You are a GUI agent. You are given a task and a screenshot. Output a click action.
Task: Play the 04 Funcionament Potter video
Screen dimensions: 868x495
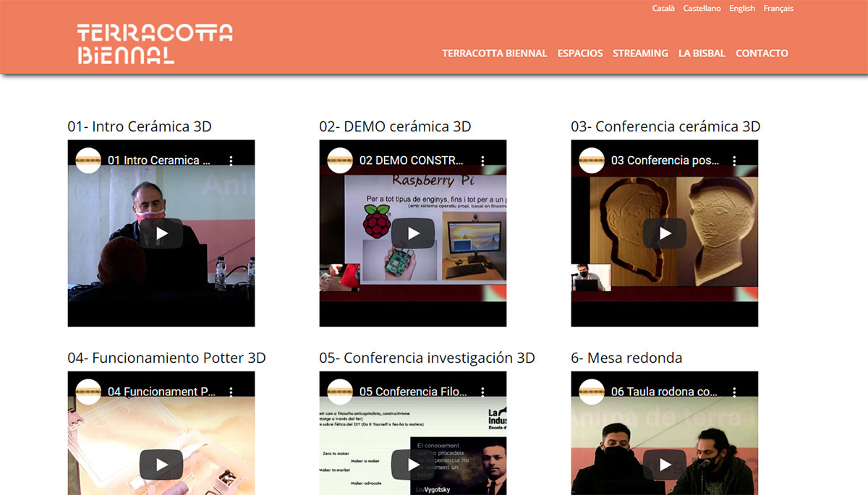[161, 465]
